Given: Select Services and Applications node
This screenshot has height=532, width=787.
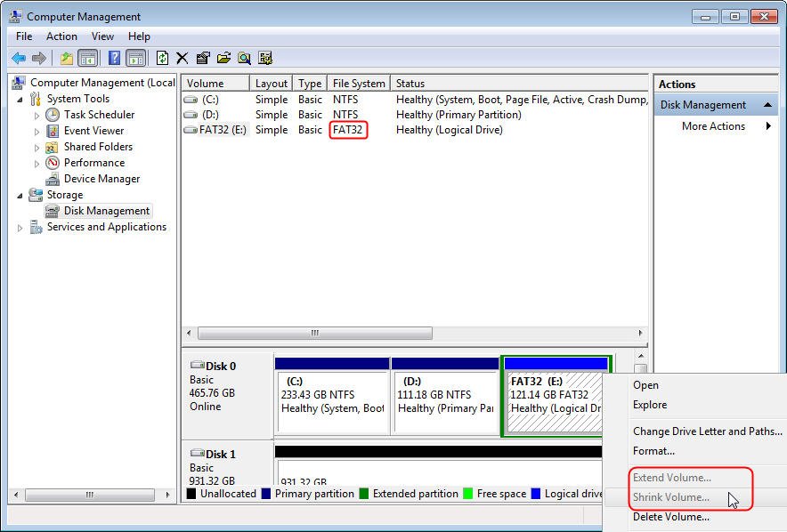Looking at the screenshot, I should 107,227.
